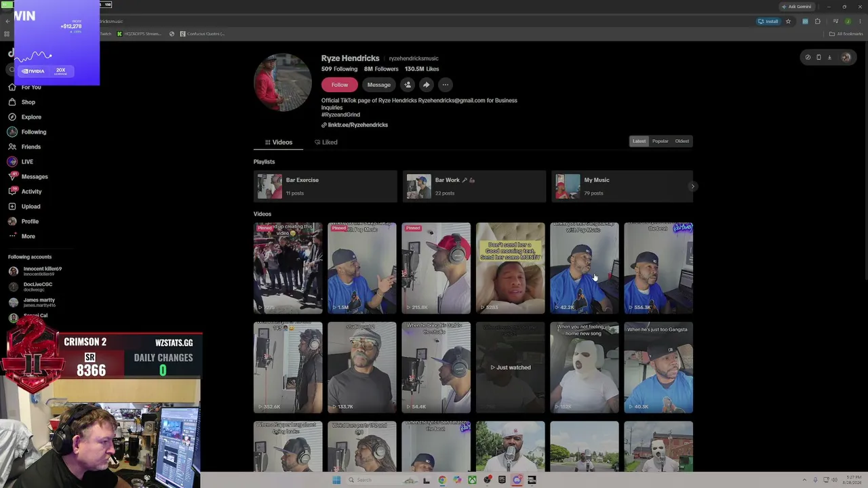Open the Xbox app in the taskbar
This screenshot has height=488, width=868.
coord(472,480)
